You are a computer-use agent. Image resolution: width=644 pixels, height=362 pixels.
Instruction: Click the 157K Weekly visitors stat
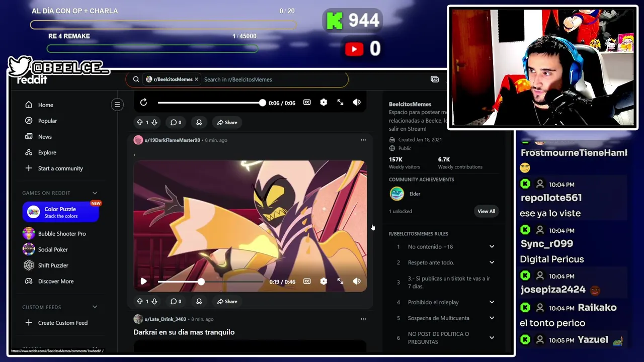tap(404, 163)
